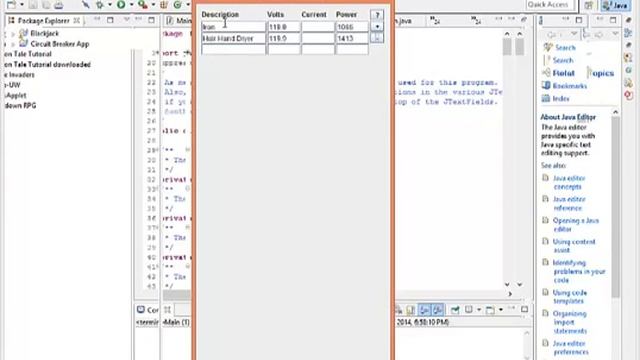The image size is (640, 360).
Task: Select the down RPG project row
Action: click(20, 105)
